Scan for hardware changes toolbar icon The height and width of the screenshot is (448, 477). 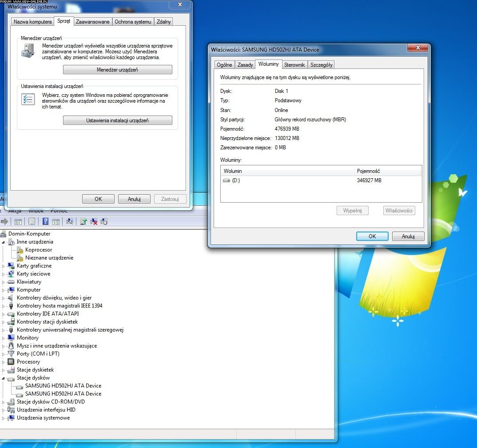(x=70, y=222)
